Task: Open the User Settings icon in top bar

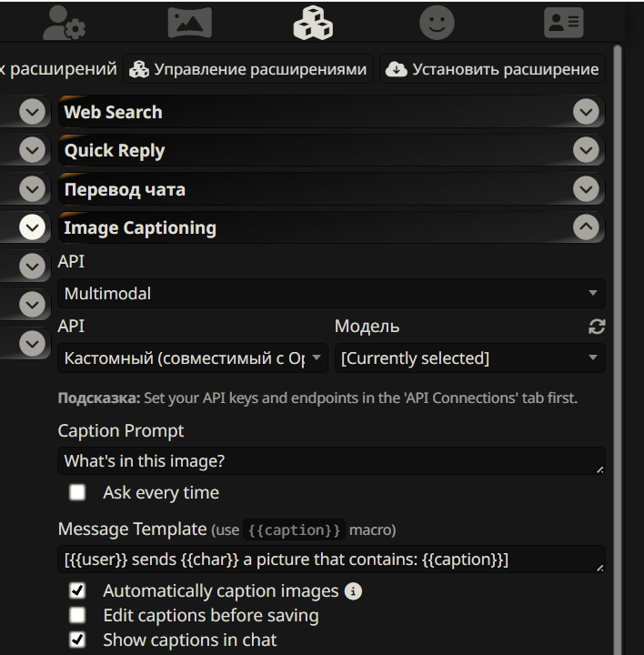Action: tap(65, 22)
